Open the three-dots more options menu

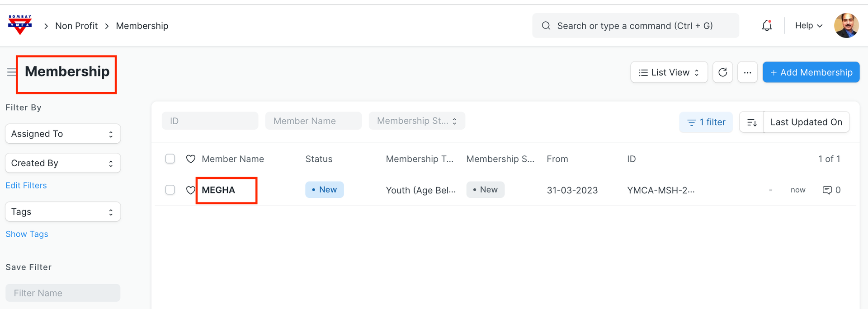click(x=747, y=72)
